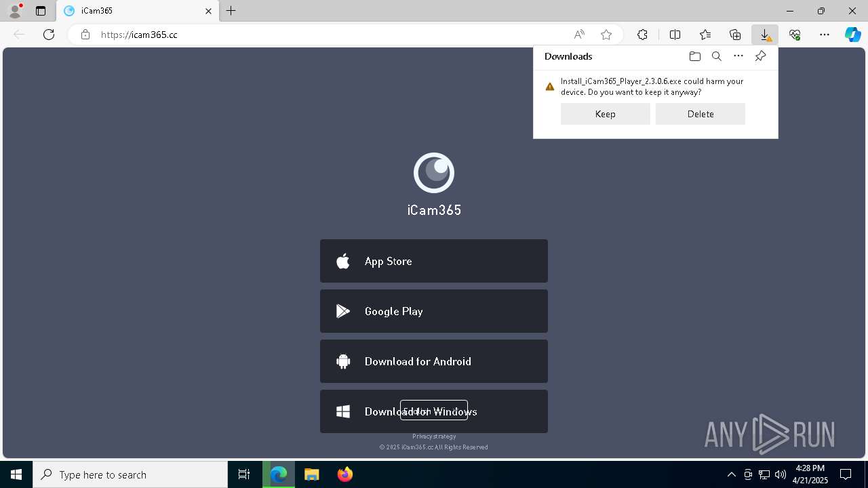
Task: Open Task View
Action: tap(244, 474)
